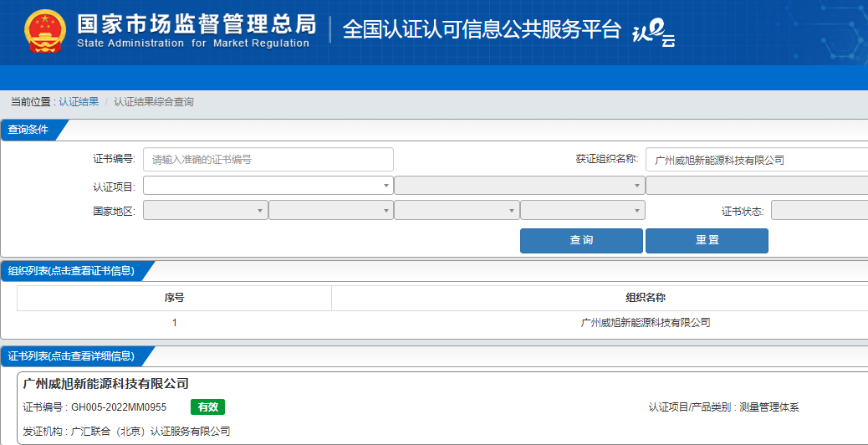
Task: Click issuing body 广汇联合（北京）认证服务有限公司
Action: point(151,431)
